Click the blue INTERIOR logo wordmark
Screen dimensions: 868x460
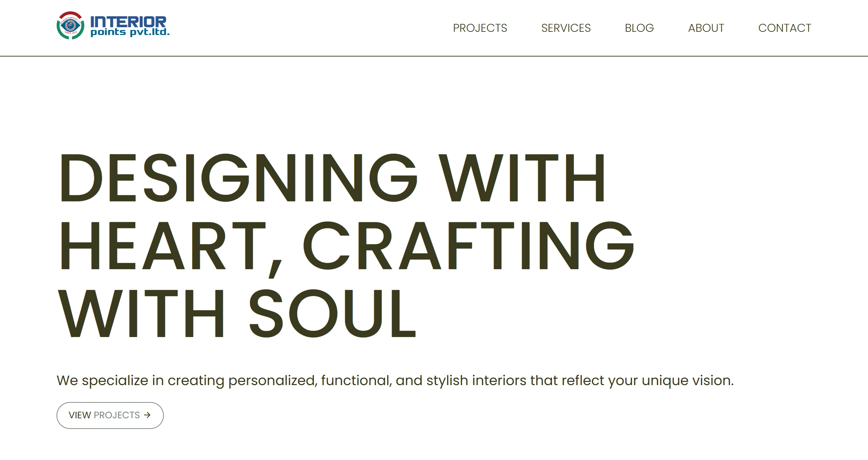[128, 22]
